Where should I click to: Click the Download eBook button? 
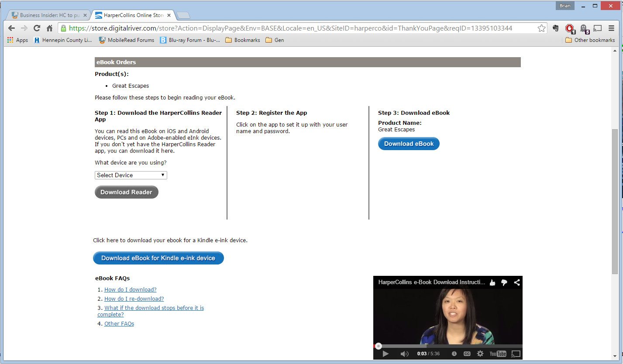click(409, 144)
